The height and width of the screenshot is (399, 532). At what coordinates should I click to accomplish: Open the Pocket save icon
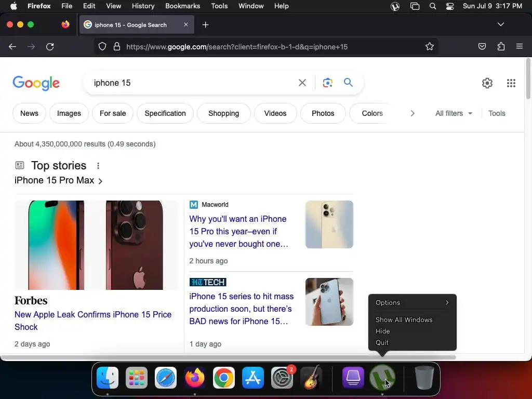click(482, 46)
